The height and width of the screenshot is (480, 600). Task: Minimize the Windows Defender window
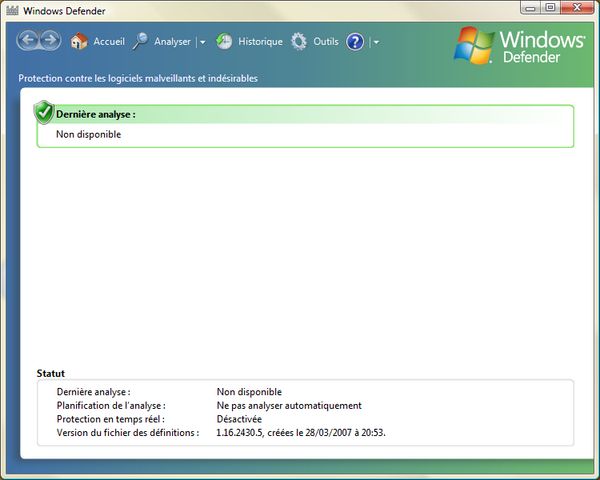(x=529, y=8)
